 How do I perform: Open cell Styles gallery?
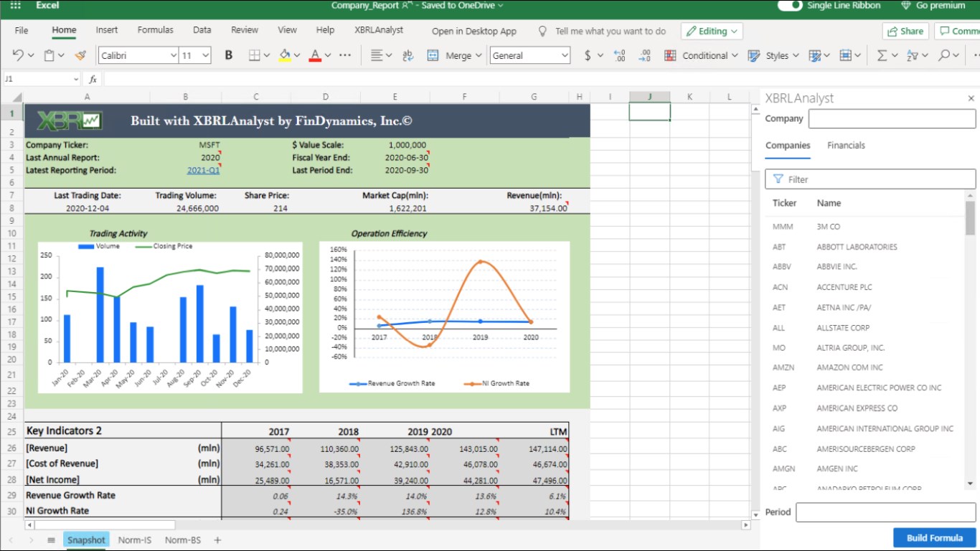tap(772, 55)
